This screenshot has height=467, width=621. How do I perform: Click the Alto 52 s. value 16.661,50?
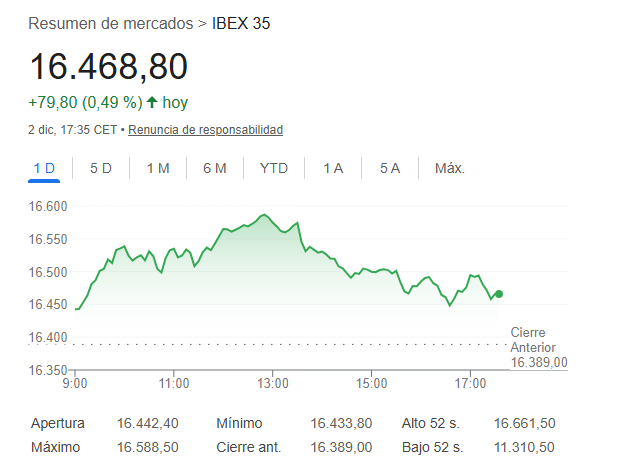point(524,423)
